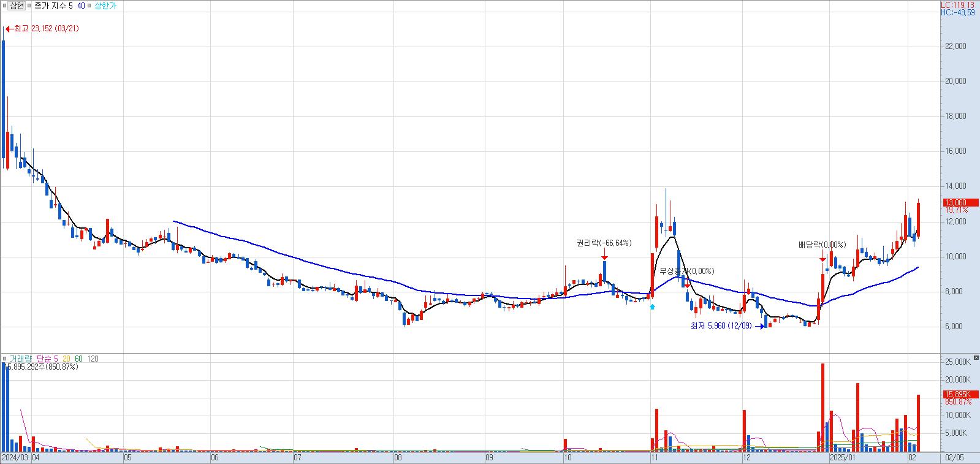980x464 pixels.
Task: Select the 종가 지수 5 indicator label
Action: (53, 6)
